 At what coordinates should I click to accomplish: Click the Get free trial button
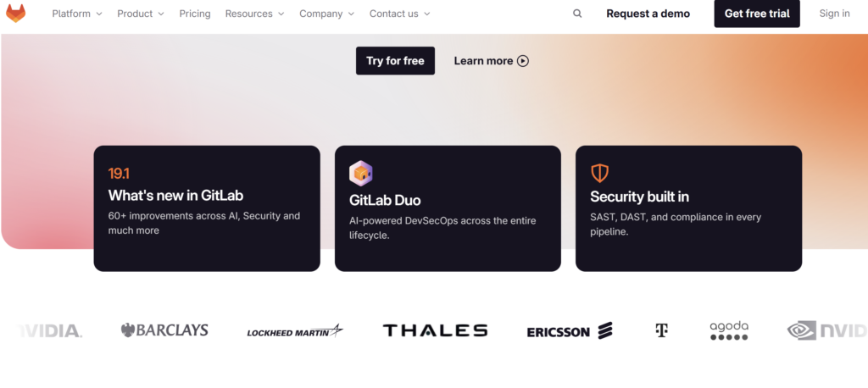[757, 14]
